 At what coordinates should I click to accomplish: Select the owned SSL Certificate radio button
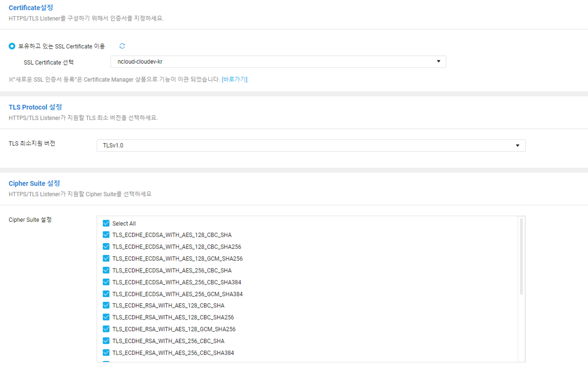click(x=12, y=46)
